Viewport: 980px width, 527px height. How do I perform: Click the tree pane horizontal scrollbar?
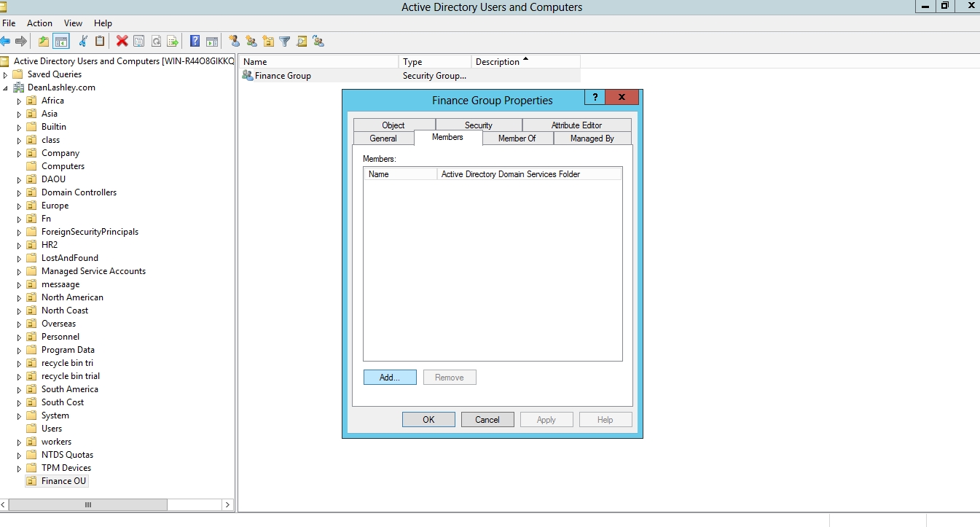point(87,504)
